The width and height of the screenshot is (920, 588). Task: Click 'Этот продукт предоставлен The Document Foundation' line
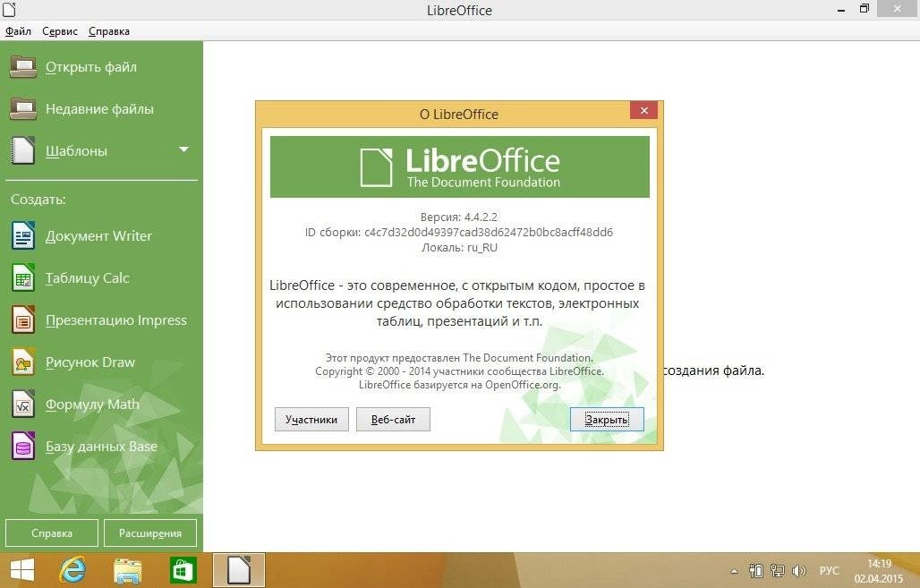tap(459, 357)
